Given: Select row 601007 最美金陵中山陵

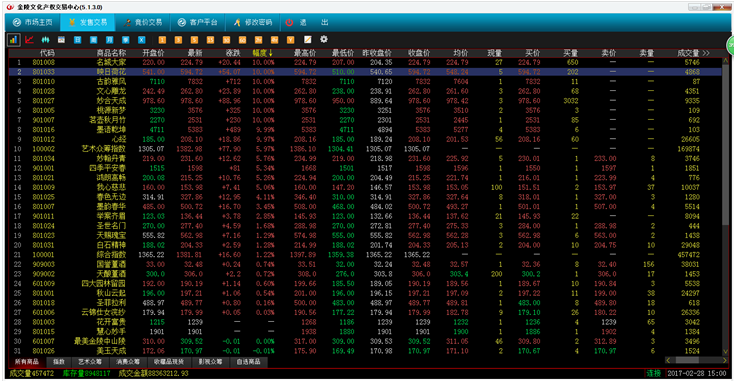Looking at the screenshot, I should pyautogui.click(x=365, y=341).
